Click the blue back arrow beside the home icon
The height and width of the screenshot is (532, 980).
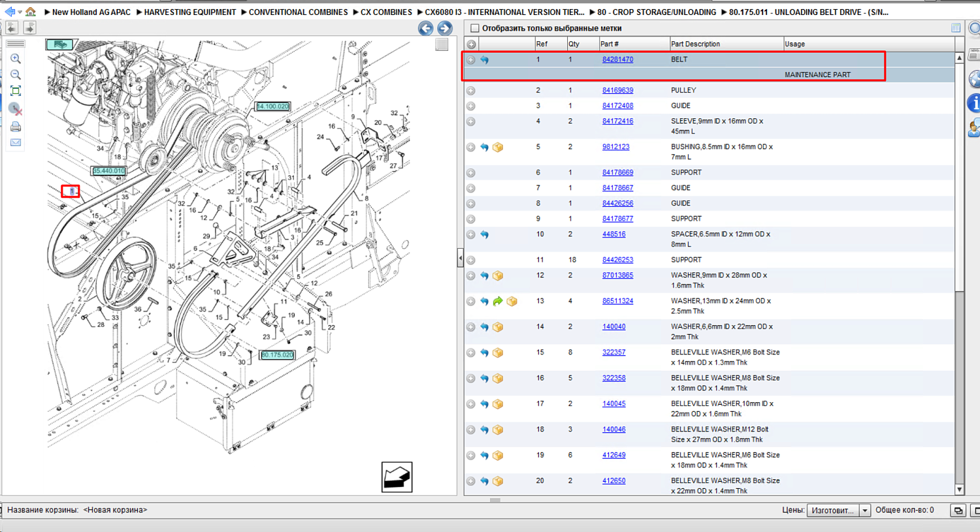(x=10, y=12)
